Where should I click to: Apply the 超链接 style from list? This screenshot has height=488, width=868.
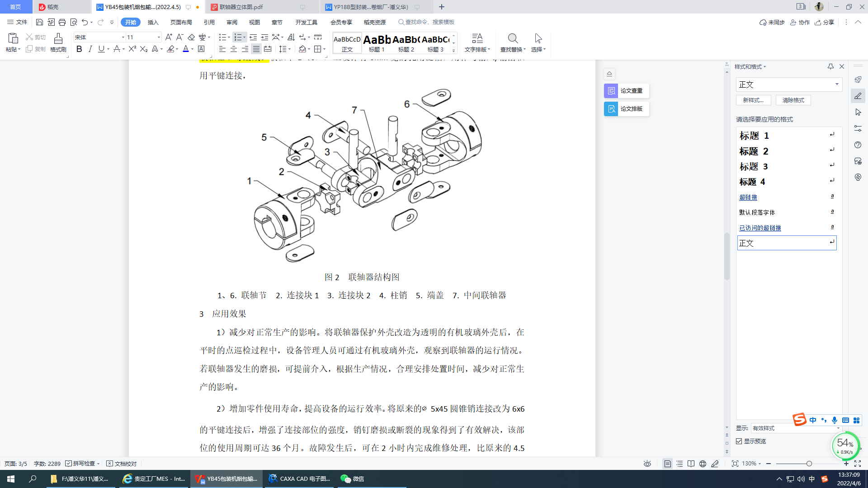[x=748, y=197]
